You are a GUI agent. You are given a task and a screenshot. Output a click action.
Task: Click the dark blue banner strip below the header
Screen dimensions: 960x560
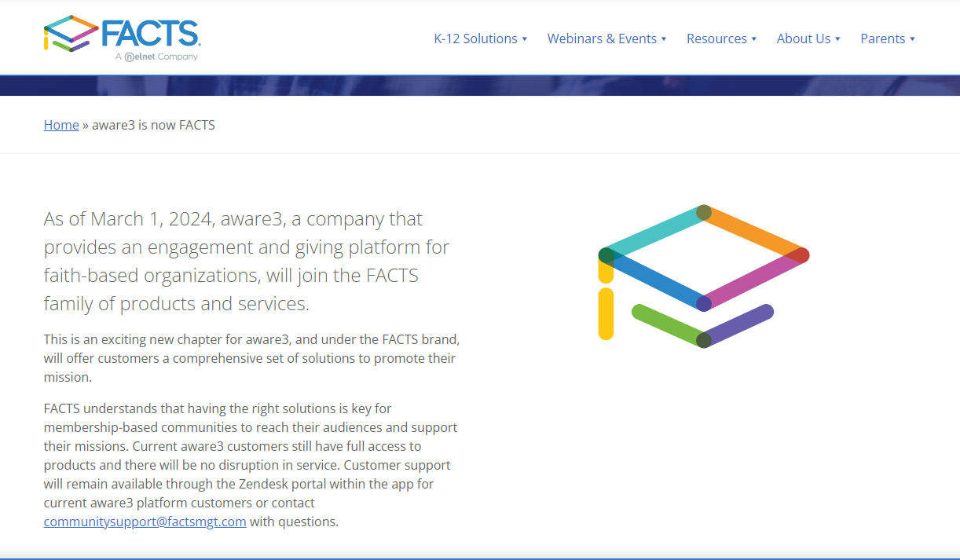click(x=479, y=86)
